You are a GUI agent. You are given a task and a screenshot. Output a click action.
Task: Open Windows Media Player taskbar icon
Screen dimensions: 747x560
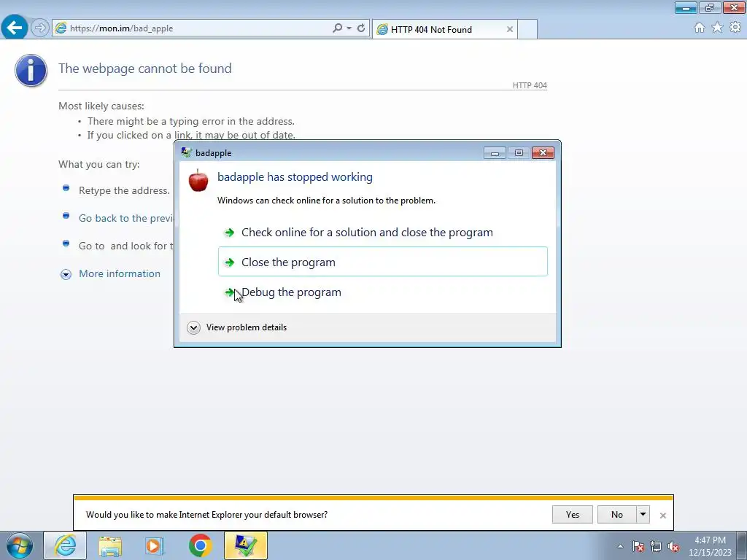click(x=155, y=545)
